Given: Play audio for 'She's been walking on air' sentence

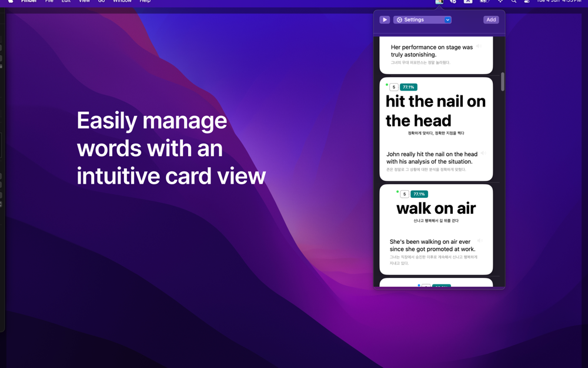Looking at the screenshot, I should pyautogui.click(x=480, y=240).
